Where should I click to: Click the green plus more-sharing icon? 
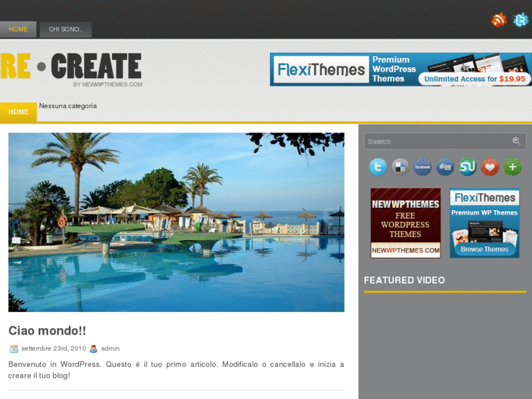(512, 167)
